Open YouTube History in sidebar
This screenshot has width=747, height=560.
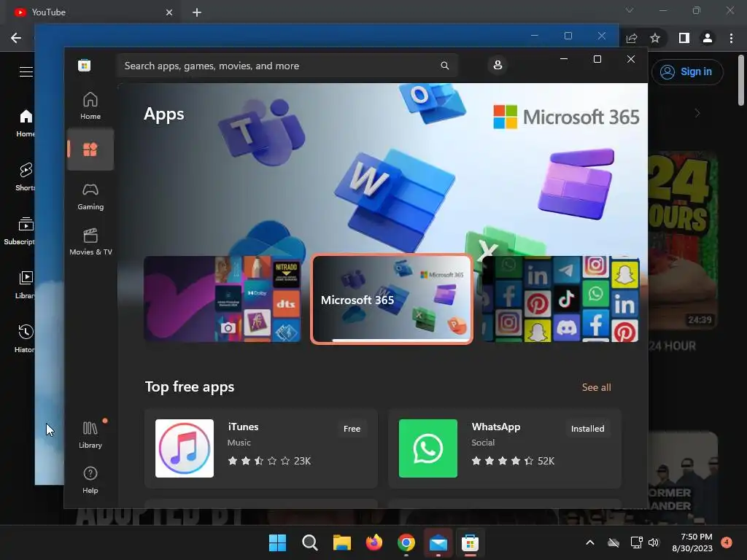(25, 338)
